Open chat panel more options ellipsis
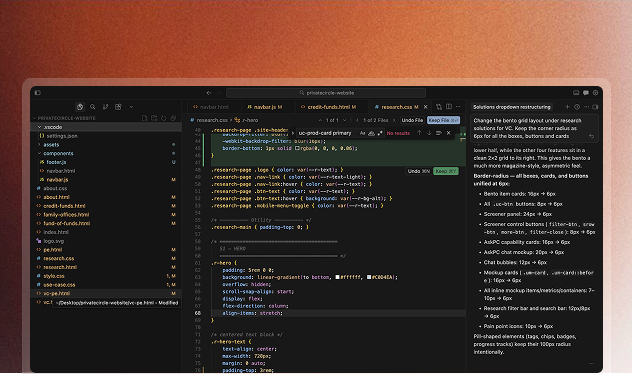632x374 pixels. [x=586, y=107]
